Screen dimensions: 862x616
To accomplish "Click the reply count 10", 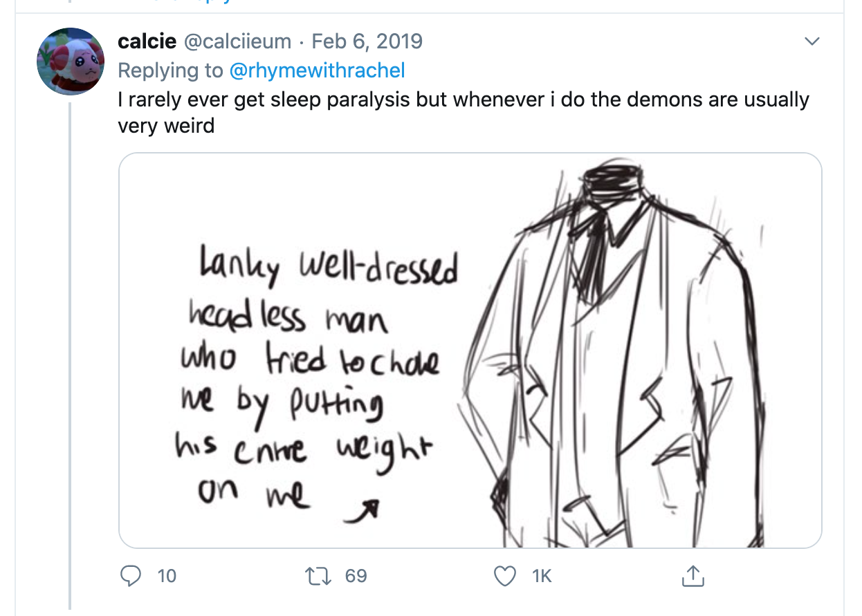I will (167, 576).
